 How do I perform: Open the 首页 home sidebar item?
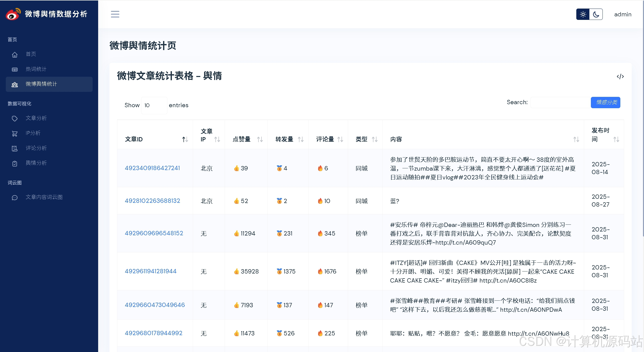tap(31, 54)
